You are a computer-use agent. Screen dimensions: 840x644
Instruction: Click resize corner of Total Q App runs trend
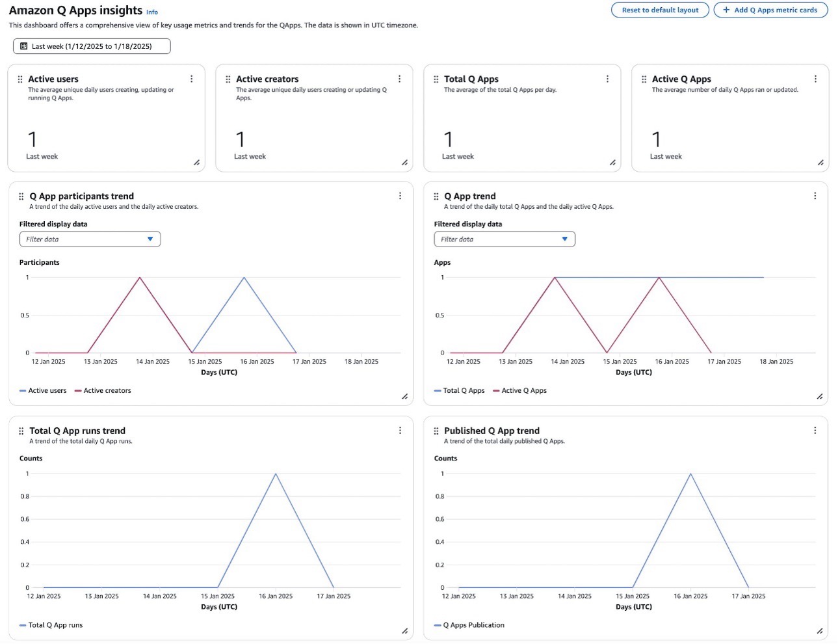coord(404,631)
